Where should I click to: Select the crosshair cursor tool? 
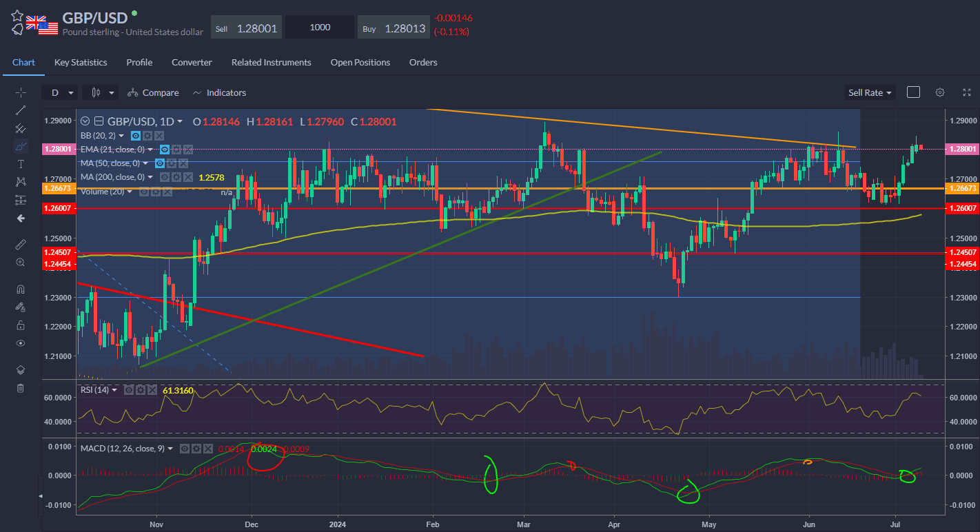[x=21, y=92]
